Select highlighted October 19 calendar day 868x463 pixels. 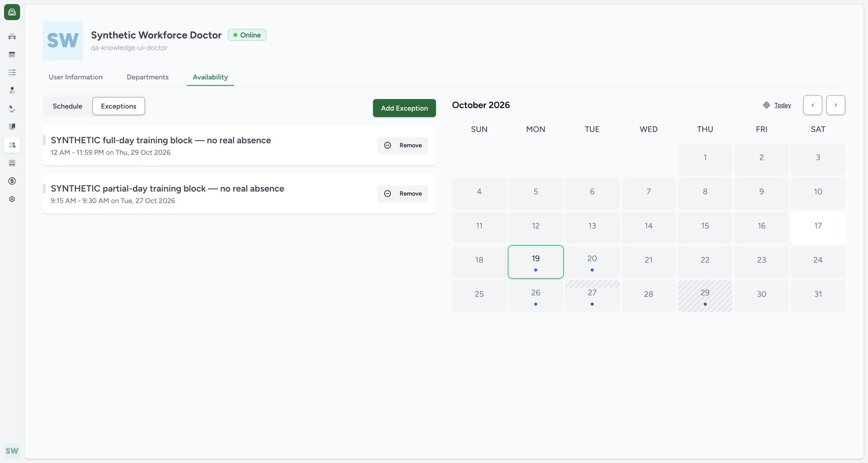(536, 262)
